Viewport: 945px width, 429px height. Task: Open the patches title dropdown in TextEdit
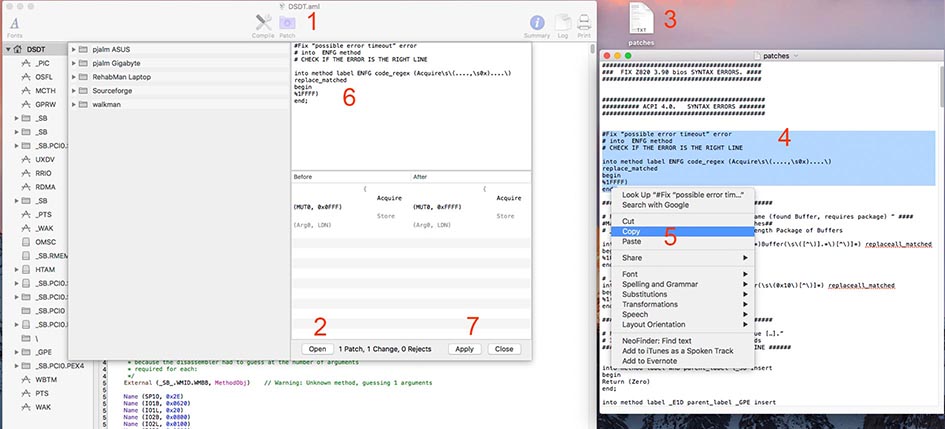[796, 55]
